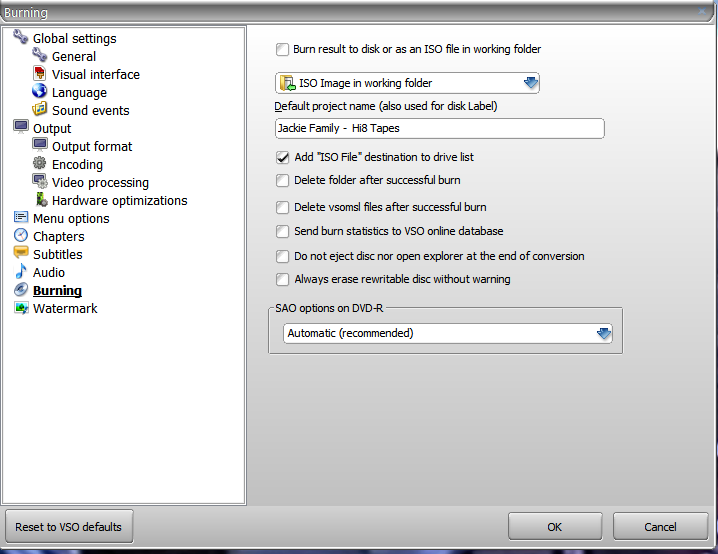
Task: Click the Language globe icon
Action: point(39,91)
